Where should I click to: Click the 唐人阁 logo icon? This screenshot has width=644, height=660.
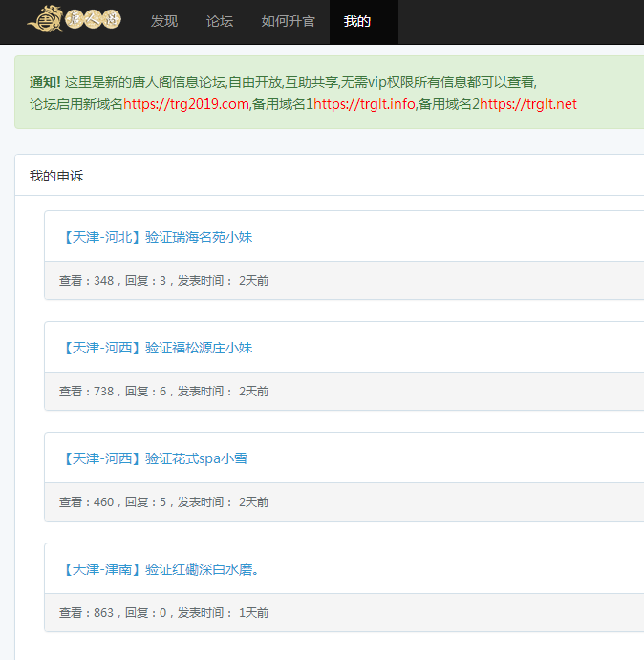pos(74,20)
